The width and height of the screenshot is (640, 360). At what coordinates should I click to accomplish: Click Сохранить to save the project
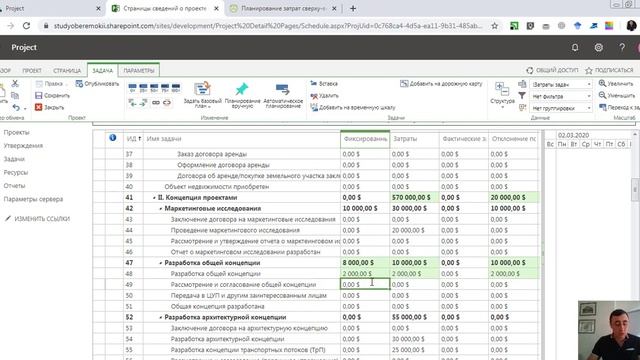[53, 96]
